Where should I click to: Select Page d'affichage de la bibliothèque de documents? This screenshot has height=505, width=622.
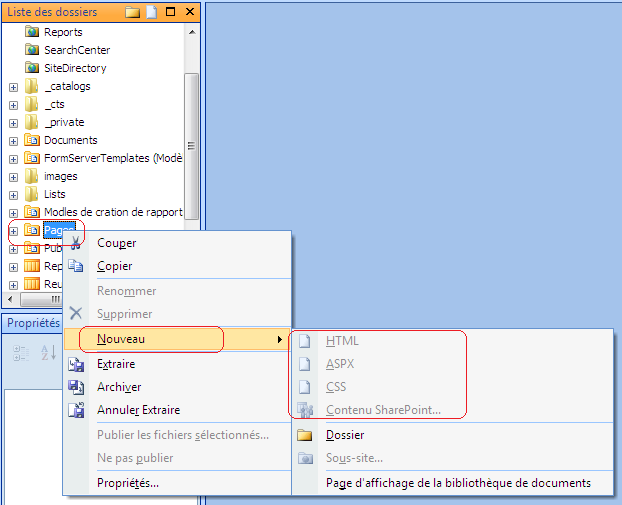click(x=457, y=483)
